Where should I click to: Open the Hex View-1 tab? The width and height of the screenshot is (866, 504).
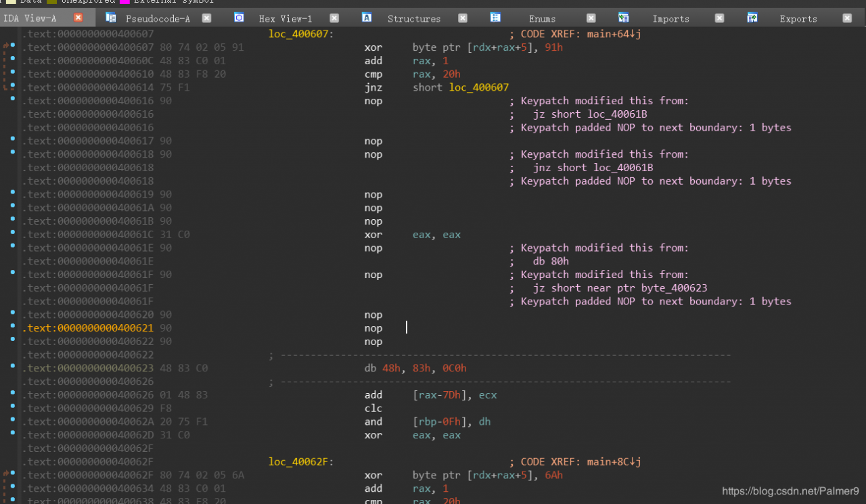[286, 18]
